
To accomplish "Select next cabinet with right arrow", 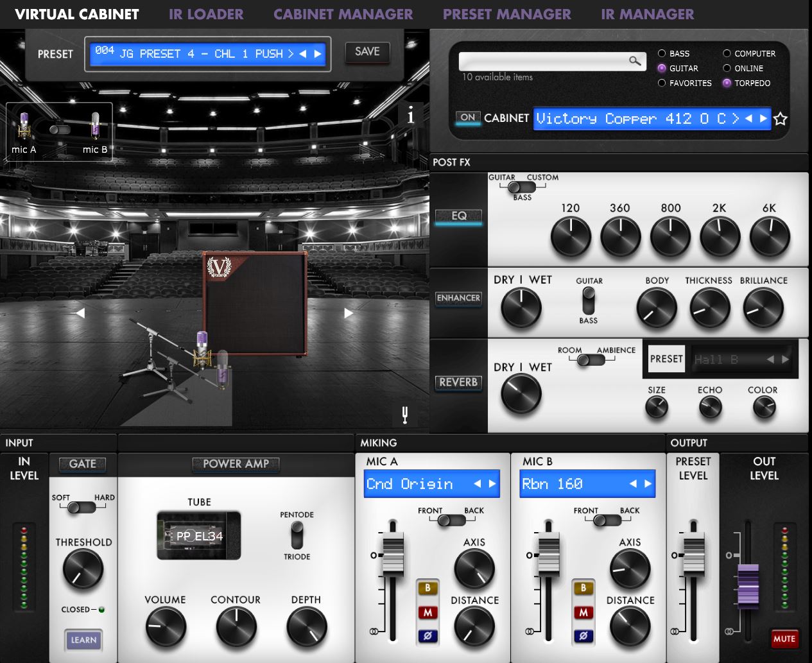I will click(x=763, y=118).
